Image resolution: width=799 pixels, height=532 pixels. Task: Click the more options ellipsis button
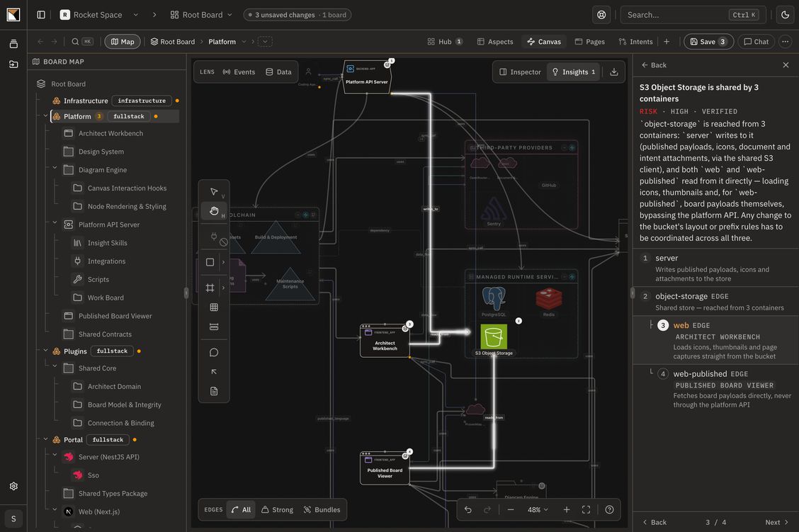pyautogui.click(x=786, y=41)
